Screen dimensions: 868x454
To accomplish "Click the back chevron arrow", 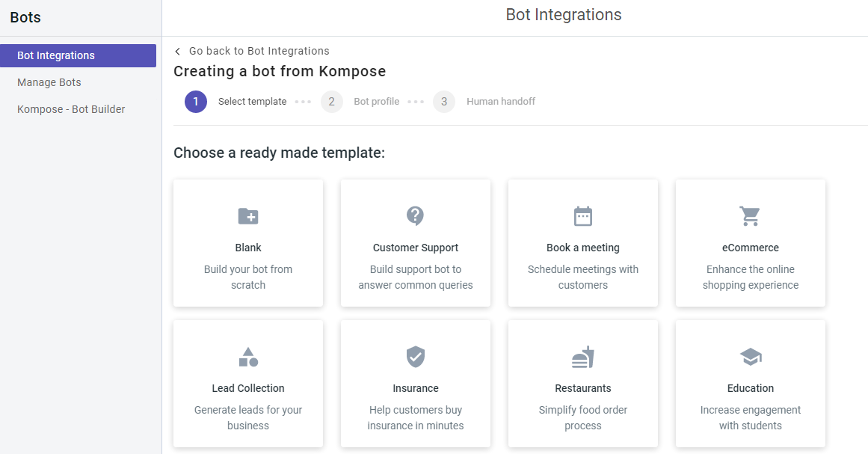I will pos(177,51).
